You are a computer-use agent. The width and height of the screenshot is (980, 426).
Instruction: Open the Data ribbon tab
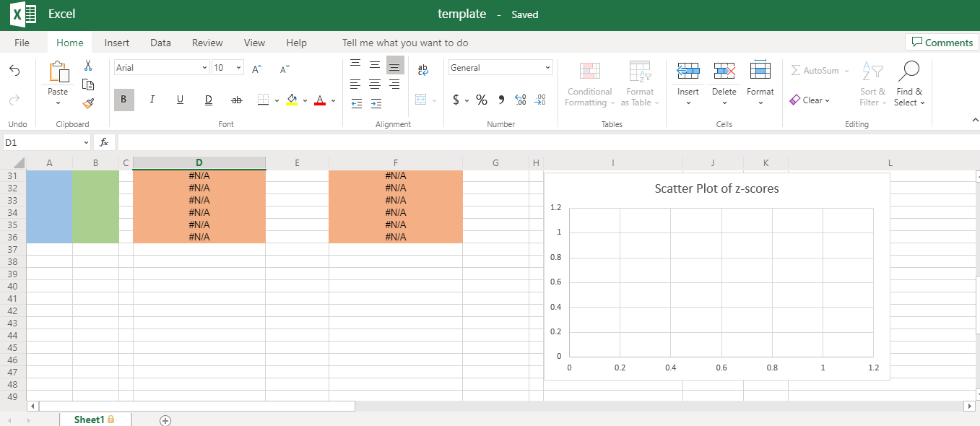(160, 43)
